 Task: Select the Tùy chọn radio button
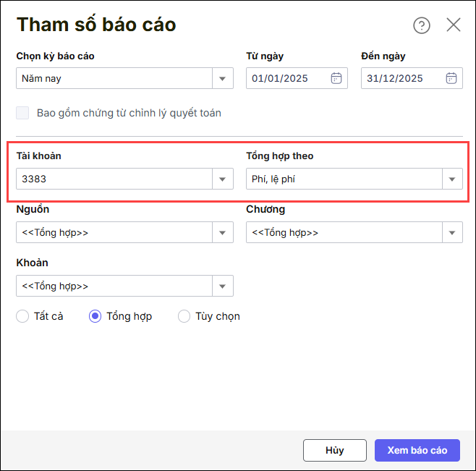tap(184, 316)
